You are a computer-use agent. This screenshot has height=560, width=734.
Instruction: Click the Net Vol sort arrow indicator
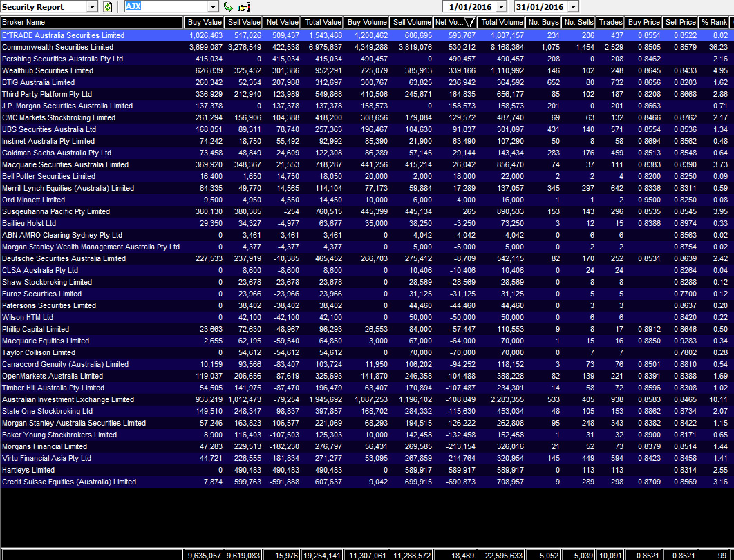[469, 22]
